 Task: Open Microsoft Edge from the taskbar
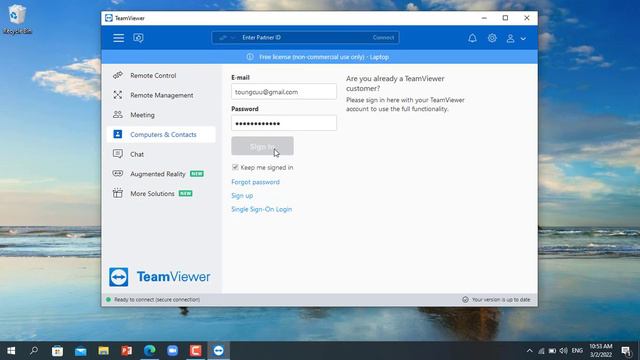[150, 351]
